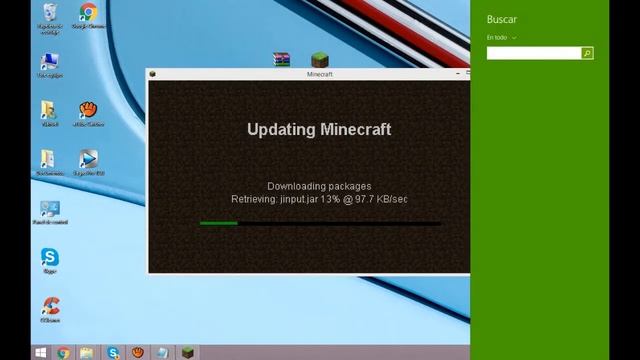Click the 'Retrieving: jinput.jar 13%' status line
This screenshot has width=640, height=360.
[319, 199]
